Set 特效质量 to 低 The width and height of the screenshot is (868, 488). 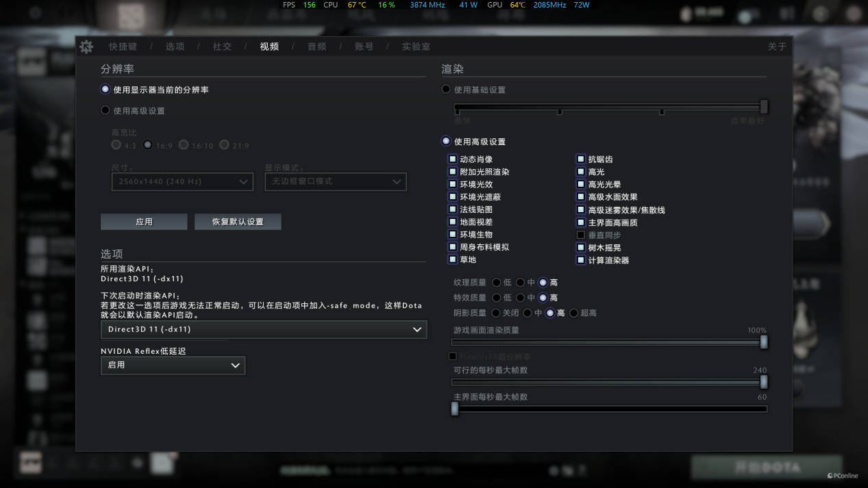(497, 298)
